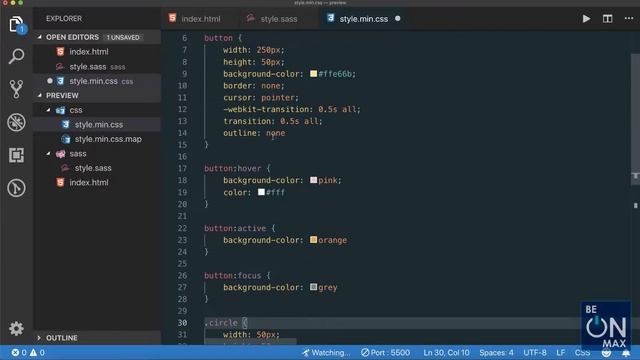
Task: Change encoding via UTF-8 status item
Action: 535,353
